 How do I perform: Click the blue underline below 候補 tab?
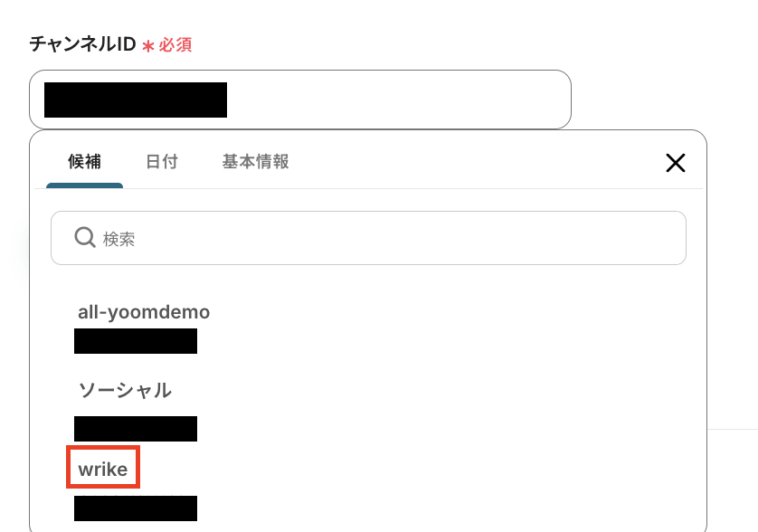pyautogui.click(x=85, y=185)
